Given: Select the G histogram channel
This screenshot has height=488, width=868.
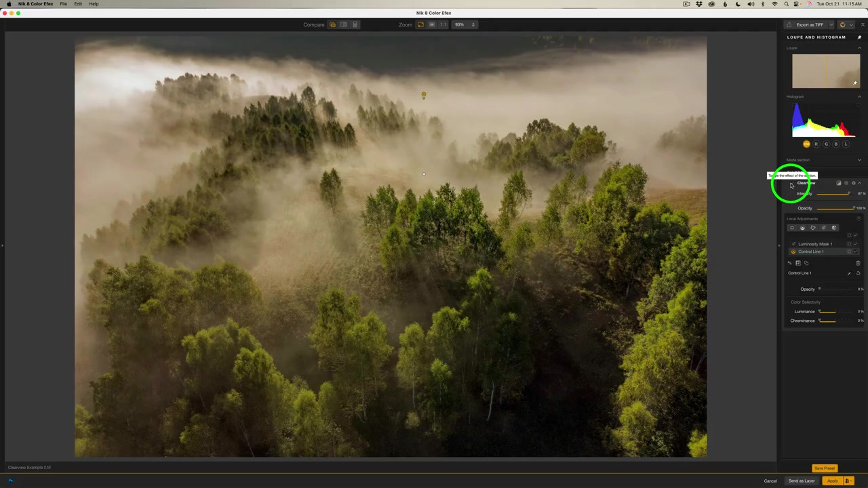Looking at the screenshot, I should (x=826, y=144).
